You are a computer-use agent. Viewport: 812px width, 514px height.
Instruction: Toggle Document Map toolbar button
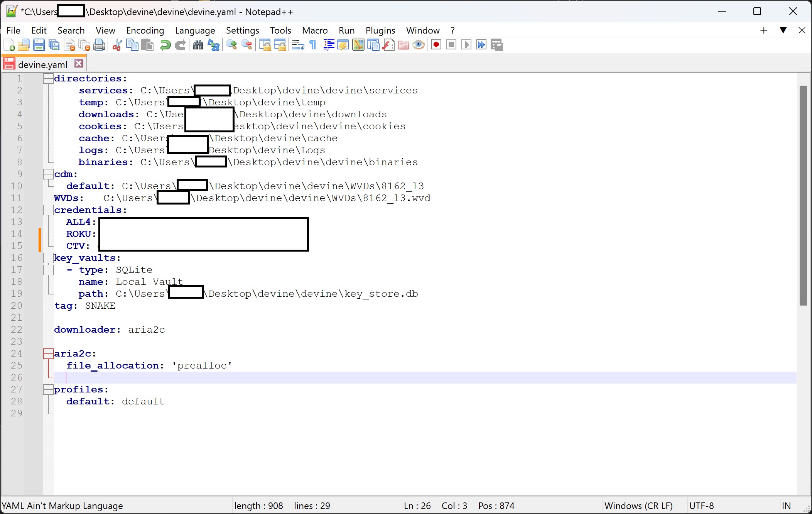358,45
